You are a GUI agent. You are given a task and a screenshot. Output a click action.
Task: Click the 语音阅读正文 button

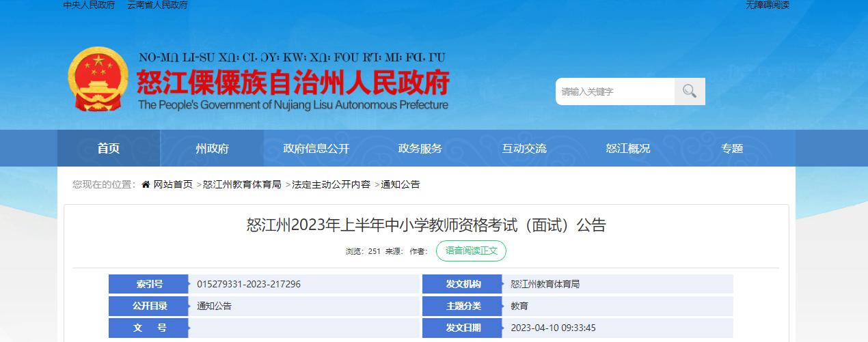(471, 251)
